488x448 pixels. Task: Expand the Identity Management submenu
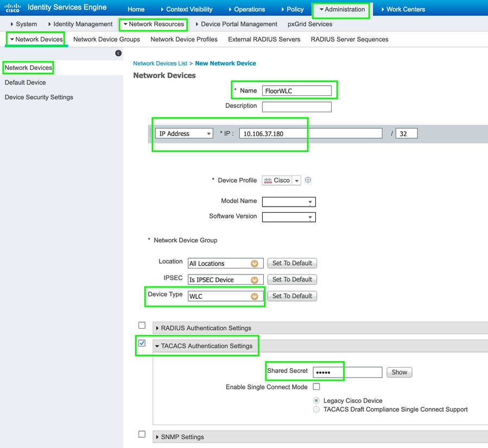click(x=80, y=24)
